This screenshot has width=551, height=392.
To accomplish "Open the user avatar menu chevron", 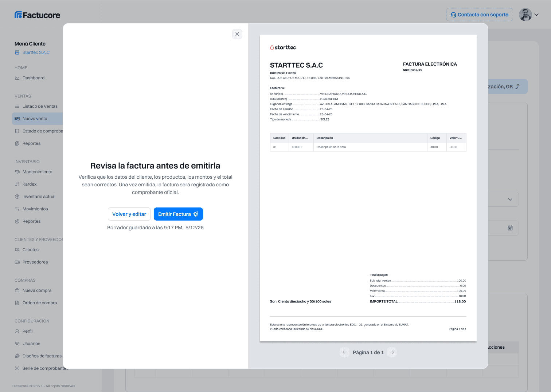I will [536, 15].
